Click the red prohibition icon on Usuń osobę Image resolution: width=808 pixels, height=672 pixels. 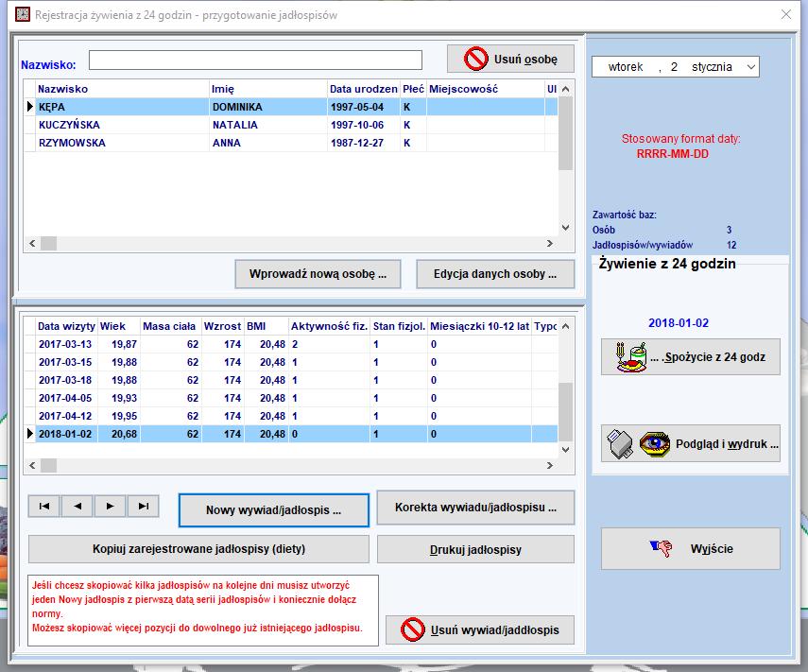tap(475, 59)
